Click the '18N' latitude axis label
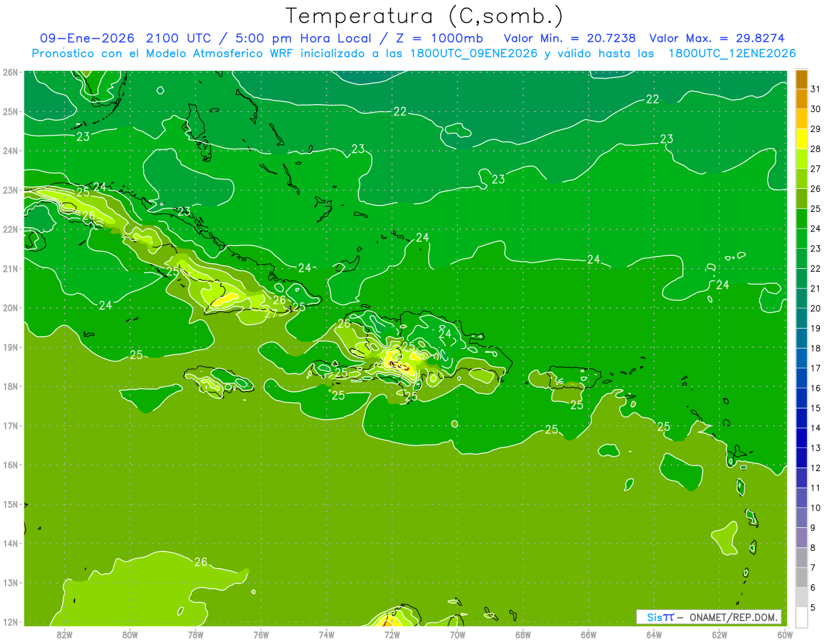 click(10, 386)
